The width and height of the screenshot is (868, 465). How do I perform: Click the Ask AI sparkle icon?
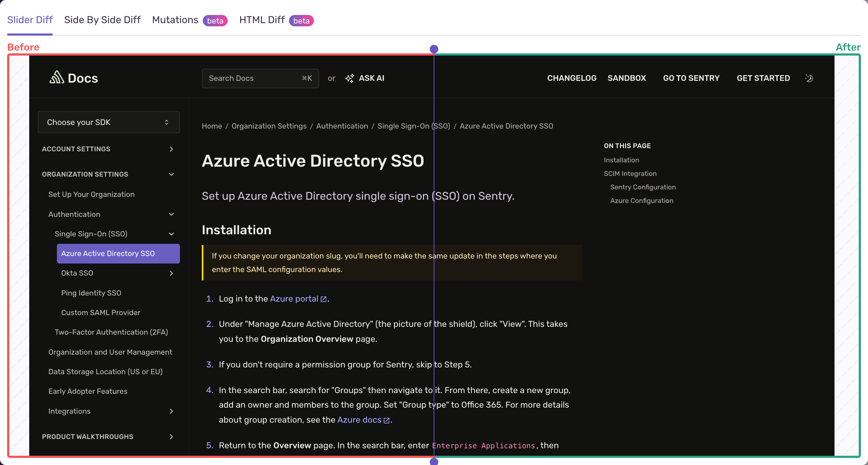350,78
